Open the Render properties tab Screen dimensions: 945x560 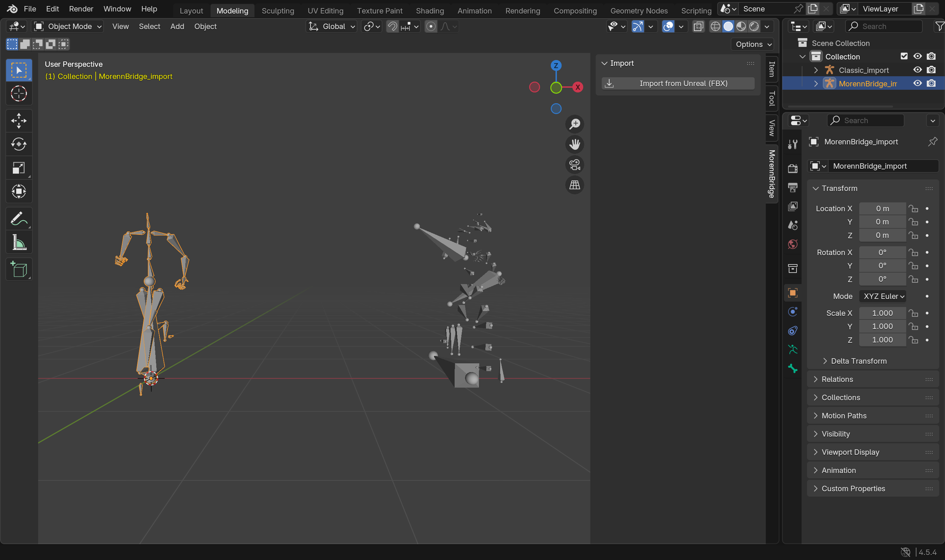coord(792,168)
